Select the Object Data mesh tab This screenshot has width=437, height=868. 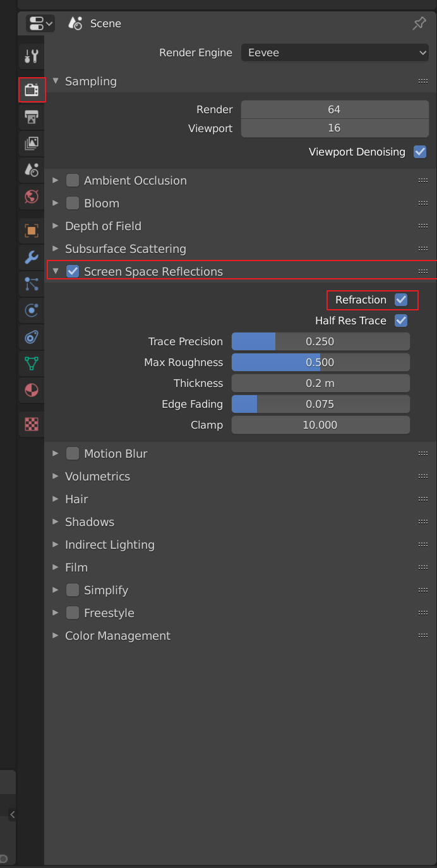32,364
